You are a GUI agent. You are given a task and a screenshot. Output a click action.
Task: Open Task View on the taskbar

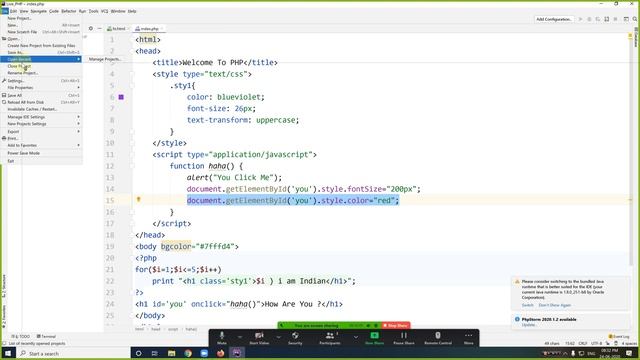click(155, 353)
